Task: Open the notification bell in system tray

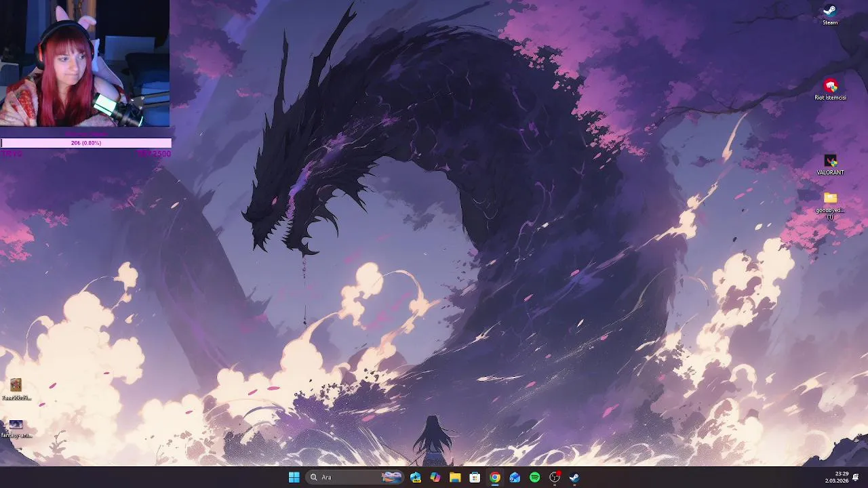Action: (x=856, y=477)
